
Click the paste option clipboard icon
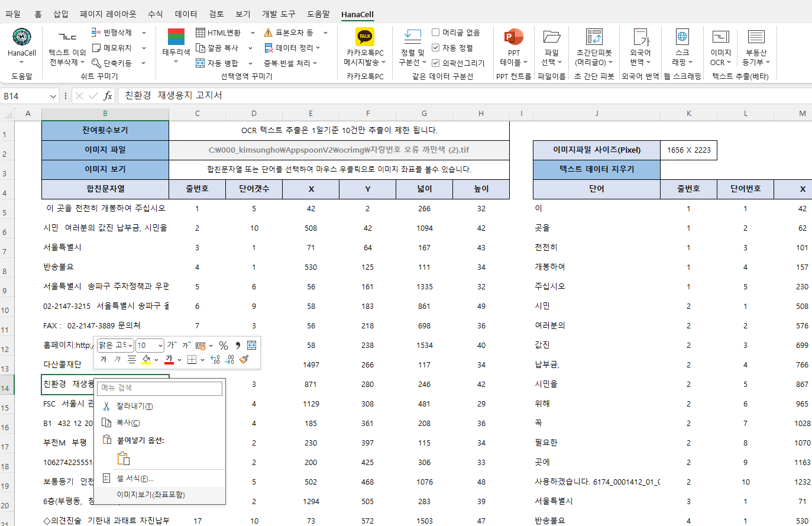[x=123, y=459]
